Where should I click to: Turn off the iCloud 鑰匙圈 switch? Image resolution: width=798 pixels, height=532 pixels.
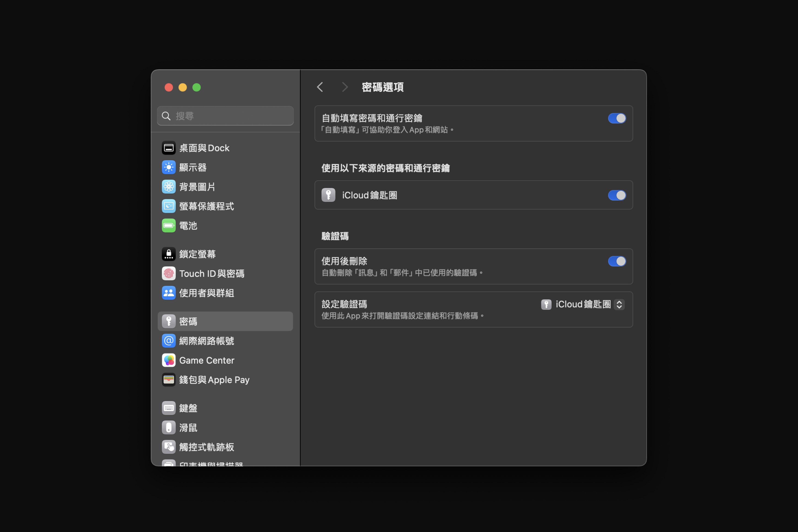pyautogui.click(x=617, y=195)
